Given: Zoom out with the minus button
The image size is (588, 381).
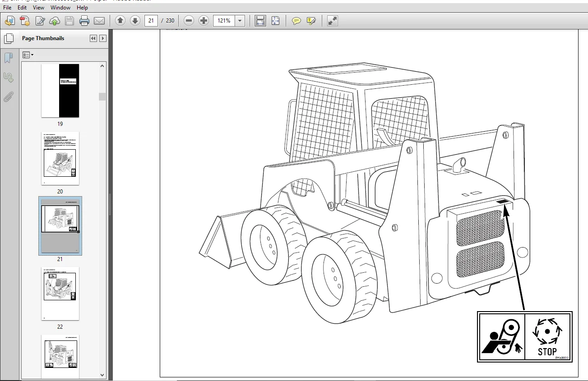Looking at the screenshot, I should [x=189, y=21].
